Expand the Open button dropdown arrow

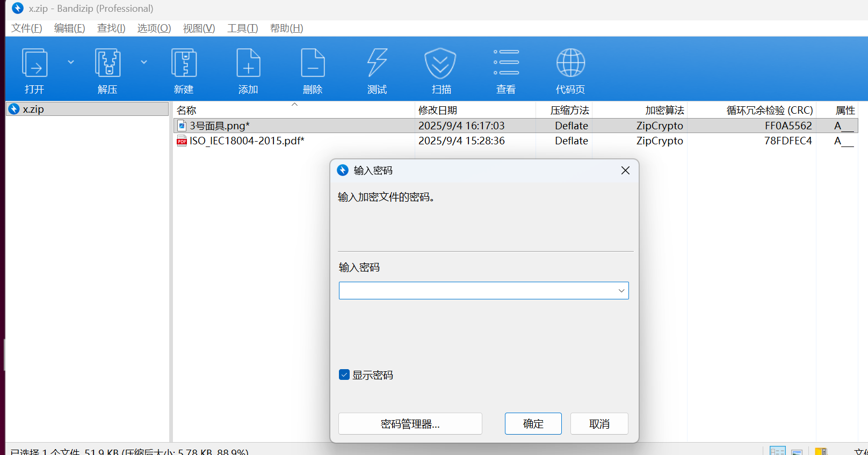71,62
